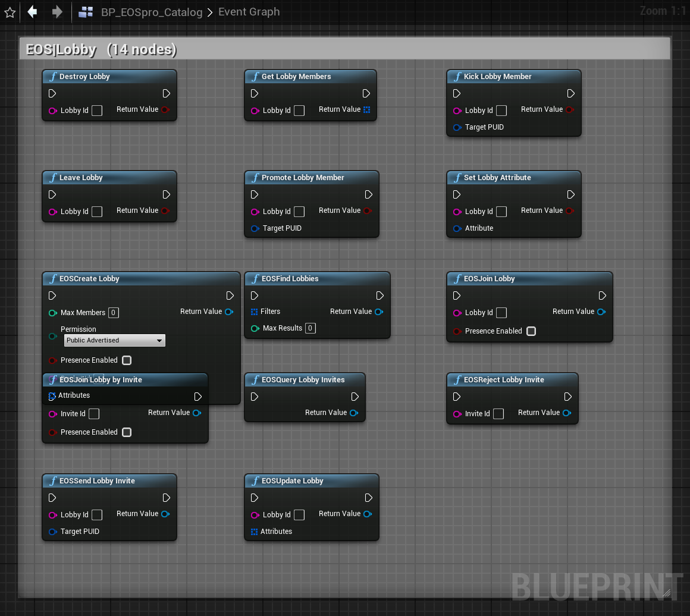Click Kick Lobby Member Target PUID pin
This screenshot has height=616, width=690.
[457, 127]
